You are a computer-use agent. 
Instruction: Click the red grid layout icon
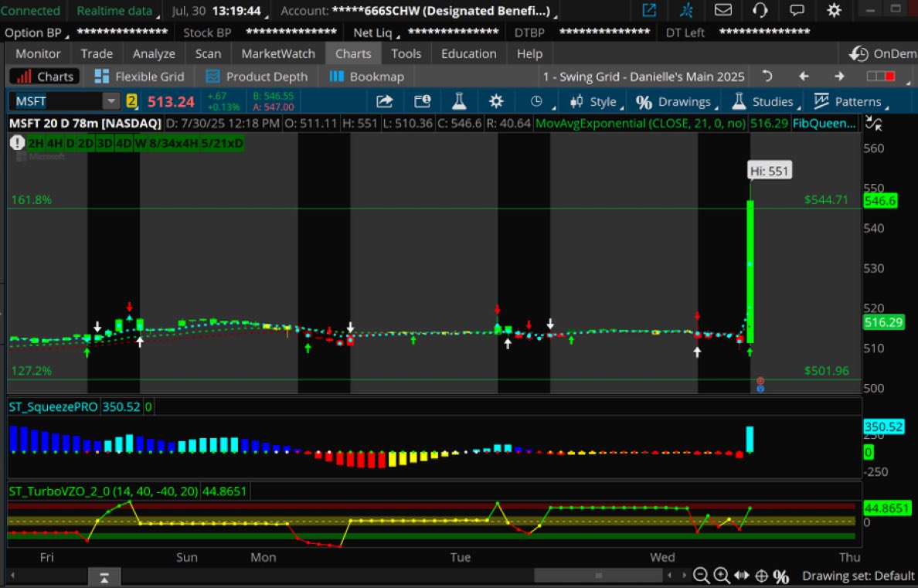click(881, 76)
